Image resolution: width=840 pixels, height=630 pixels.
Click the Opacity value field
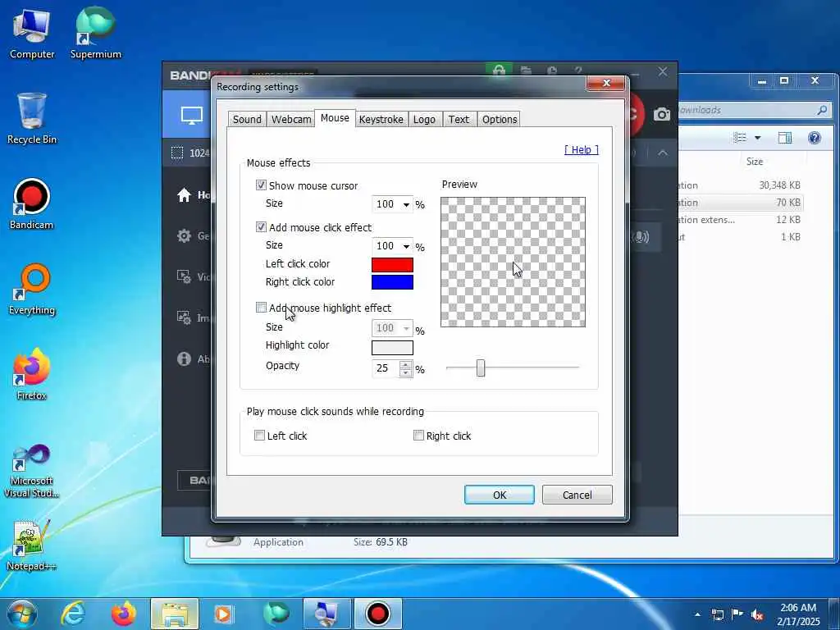point(386,368)
